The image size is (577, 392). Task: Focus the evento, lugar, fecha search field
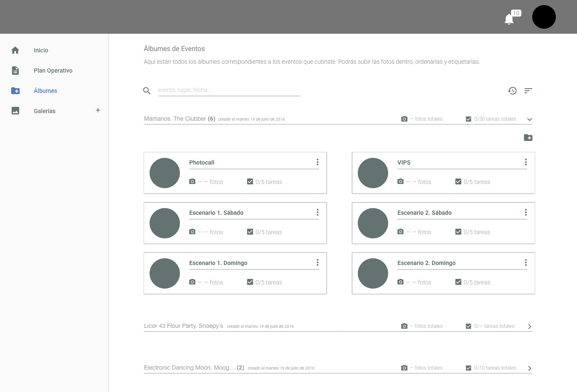click(x=229, y=90)
